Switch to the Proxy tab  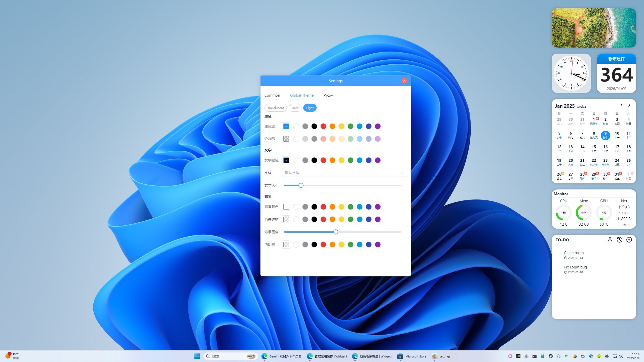click(328, 95)
